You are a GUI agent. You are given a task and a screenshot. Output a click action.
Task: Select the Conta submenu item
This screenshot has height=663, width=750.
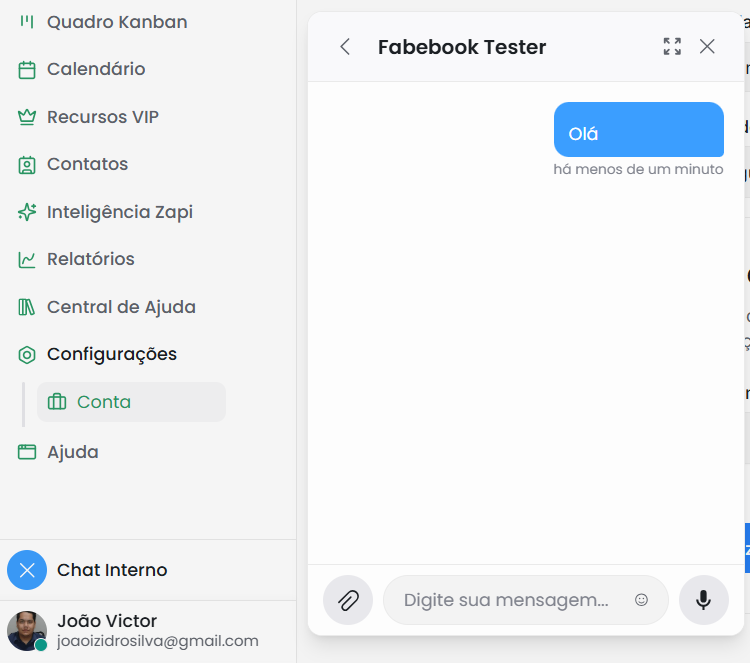pyautogui.click(x=104, y=402)
